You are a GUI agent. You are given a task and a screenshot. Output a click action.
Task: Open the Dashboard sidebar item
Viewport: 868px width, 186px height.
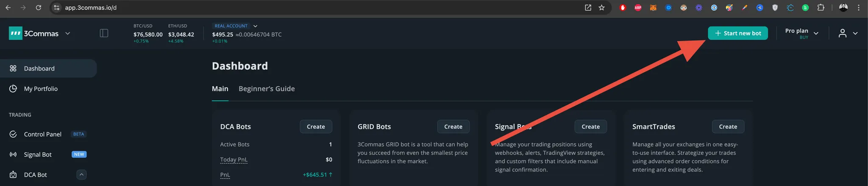point(39,68)
